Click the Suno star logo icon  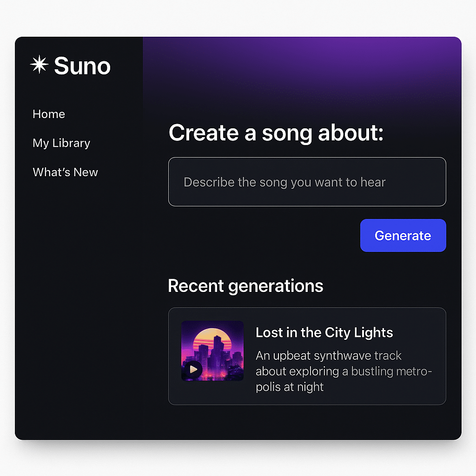click(x=40, y=65)
